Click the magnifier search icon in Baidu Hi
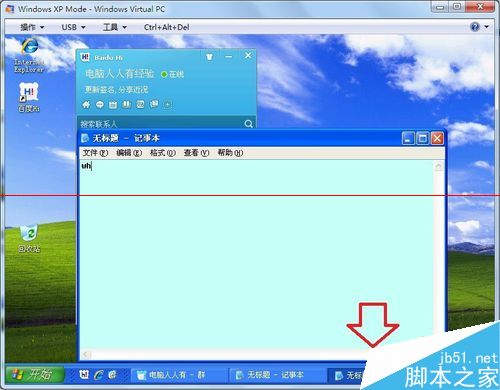The height and width of the screenshot is (390, 500). pyautogui.click(x=248, y=124)
